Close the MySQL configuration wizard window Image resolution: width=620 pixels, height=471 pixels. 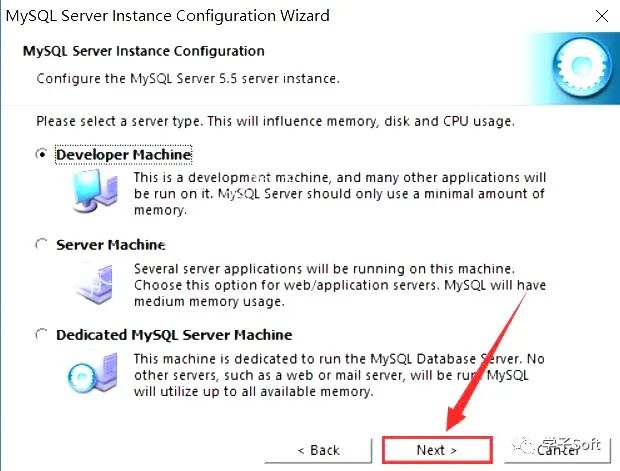(x=602, y=16)
